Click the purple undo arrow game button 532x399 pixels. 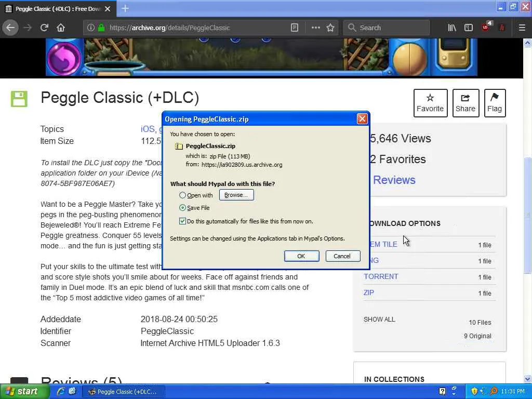[63, 58]
